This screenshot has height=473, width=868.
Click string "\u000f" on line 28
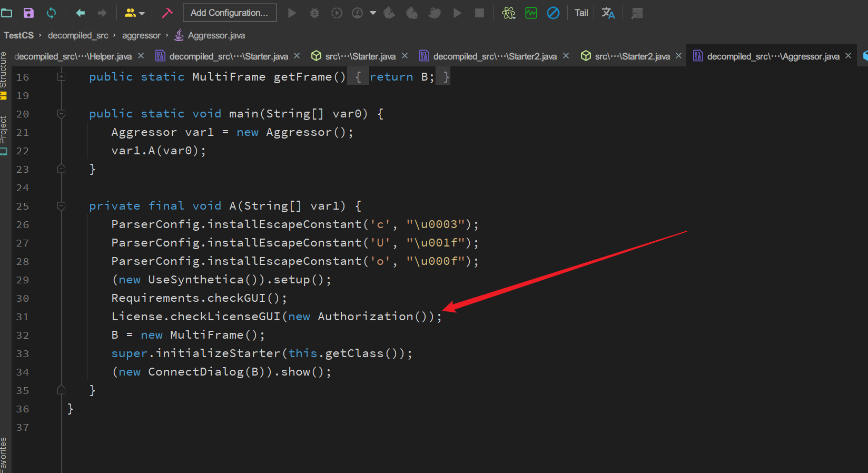436,261
